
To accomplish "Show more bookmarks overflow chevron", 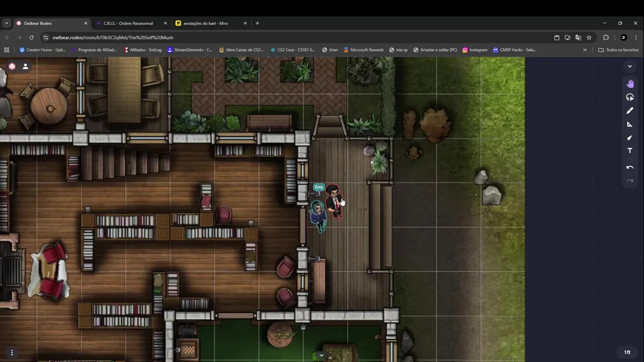I will [x=585, y=50].
